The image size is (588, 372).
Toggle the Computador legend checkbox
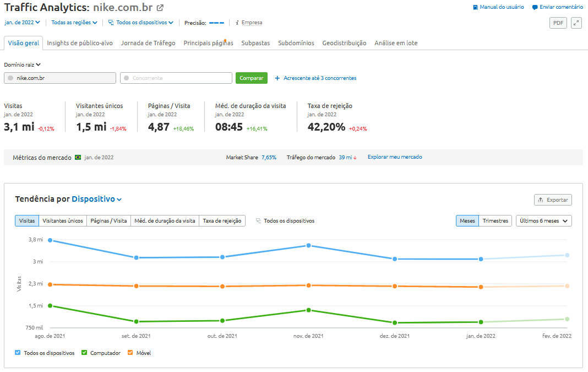[84, 353]
